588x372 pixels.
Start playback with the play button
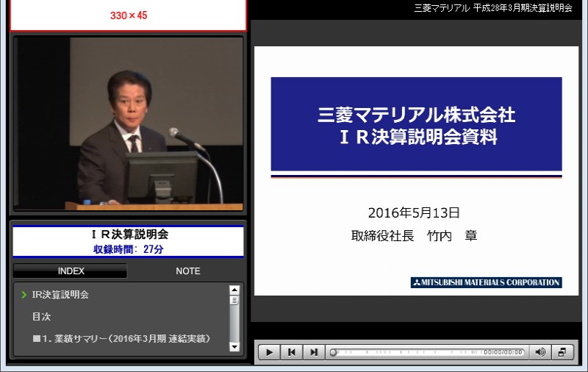[269, 352]
